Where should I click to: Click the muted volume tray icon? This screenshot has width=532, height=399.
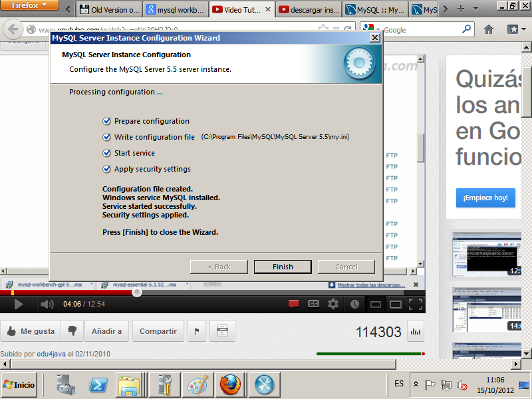[462, 385]
